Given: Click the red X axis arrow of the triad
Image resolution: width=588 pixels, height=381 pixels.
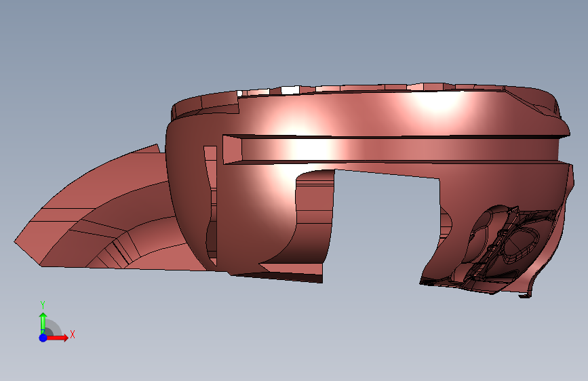Looking at the screenshot, I should 58,338.
